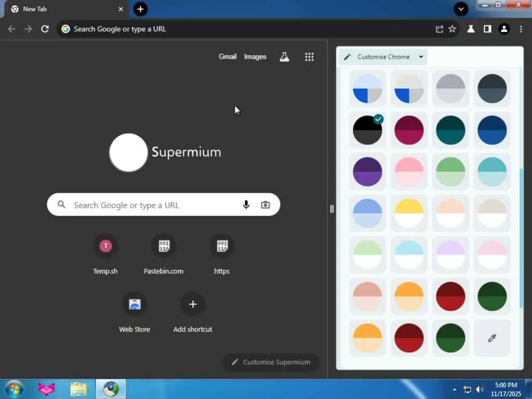The width and height of the screenshot is (532, 399).
Task: Open the Pastebin.com shortcut
Action: 164,255
